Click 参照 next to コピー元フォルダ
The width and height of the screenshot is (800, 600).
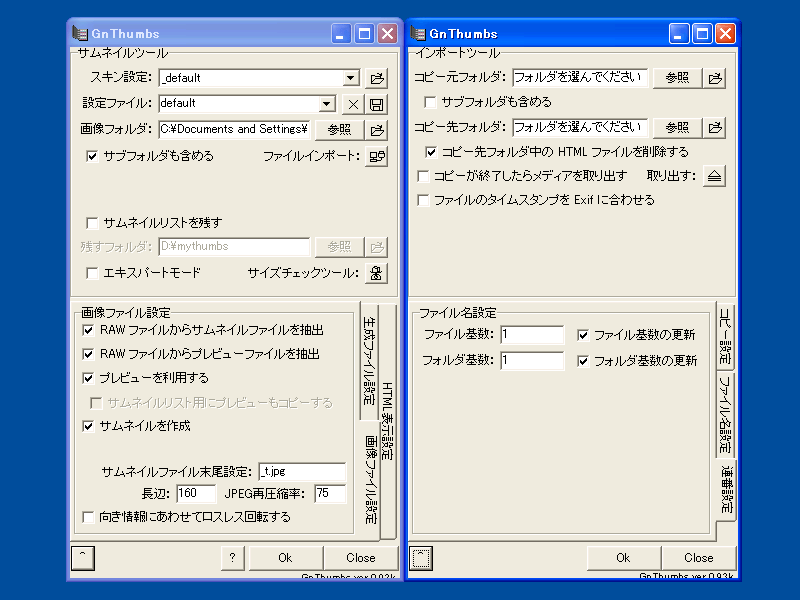(x=677, y=78)
